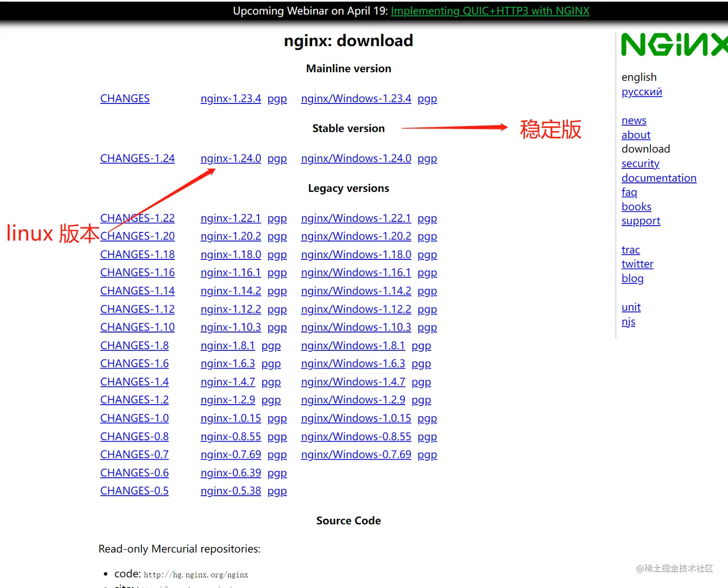The width and height of the screenshot is (728, 588).
Task: Open CHANGES-1.20 link
Action: click(x=137, y=236)
